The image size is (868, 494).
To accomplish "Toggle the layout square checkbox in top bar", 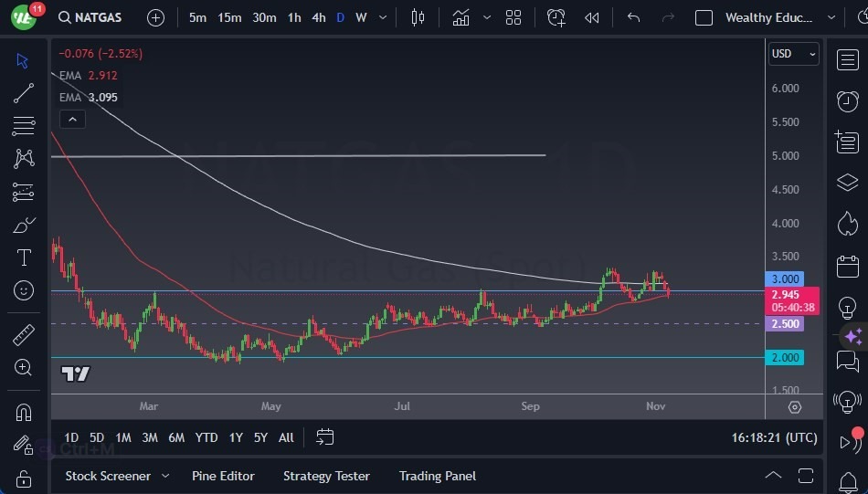I will [704, 17].
